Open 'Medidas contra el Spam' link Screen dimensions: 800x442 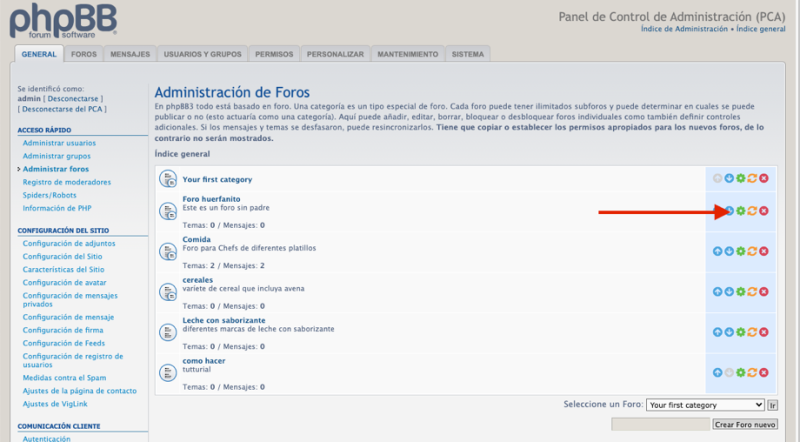point(64,378)
